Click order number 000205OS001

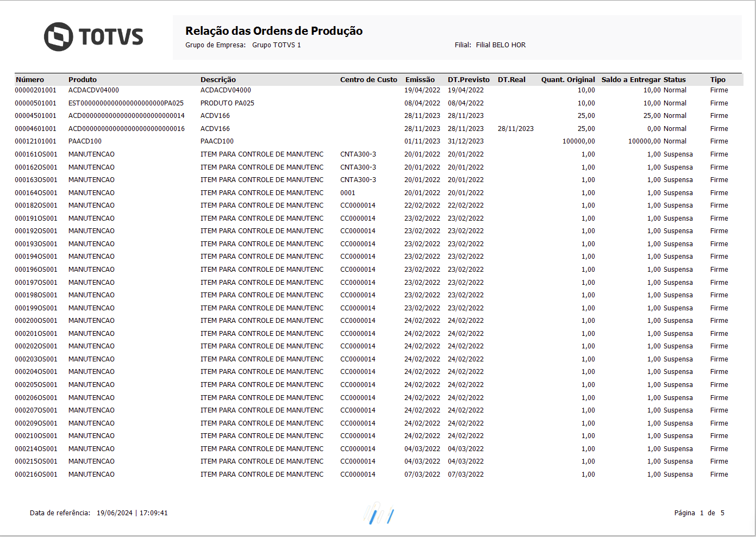point(36,385)
